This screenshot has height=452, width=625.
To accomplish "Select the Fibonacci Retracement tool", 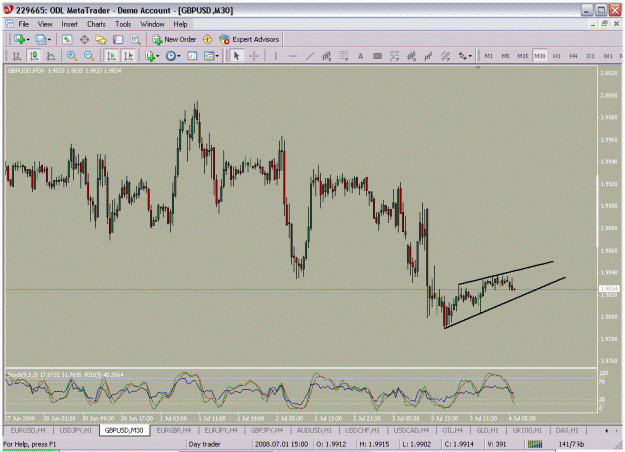I will click(344, 56).
